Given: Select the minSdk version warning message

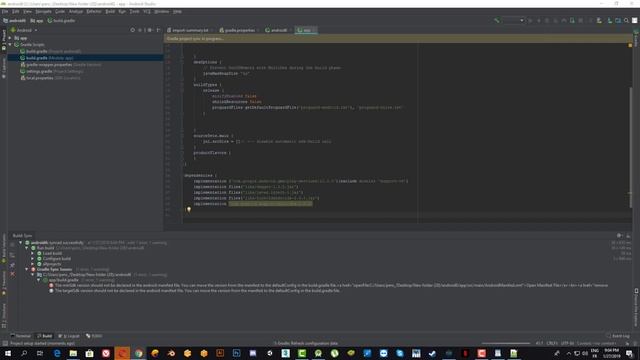Looking at the screenshot, I should click(329, 285).
